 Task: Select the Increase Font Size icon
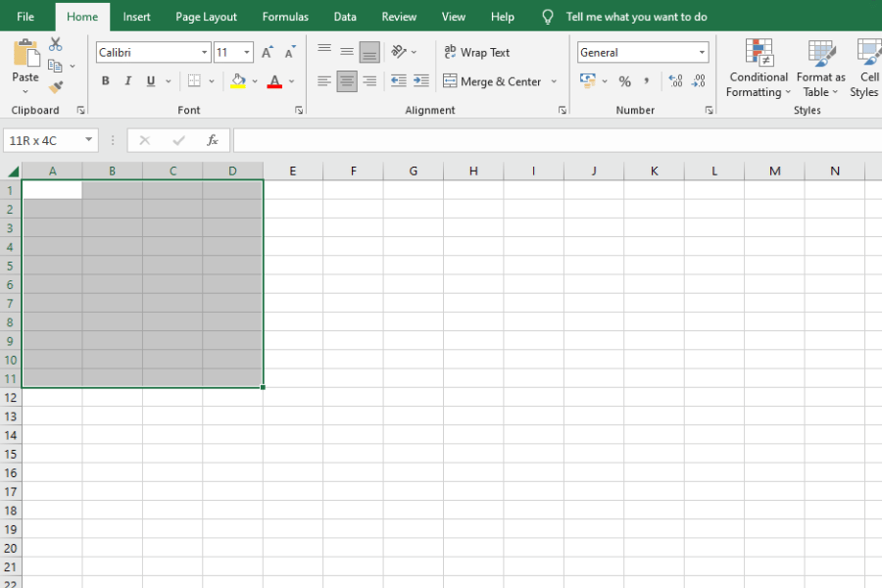coord(266,51)
